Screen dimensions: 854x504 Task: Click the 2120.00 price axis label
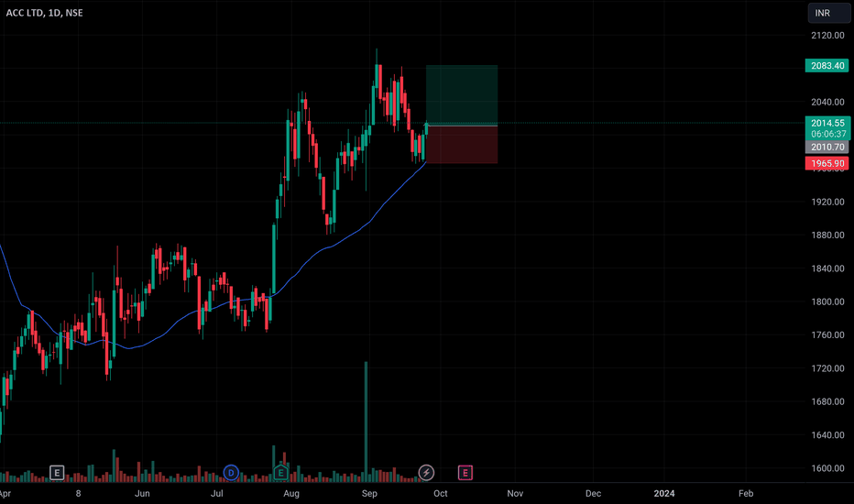click(827, 36)
